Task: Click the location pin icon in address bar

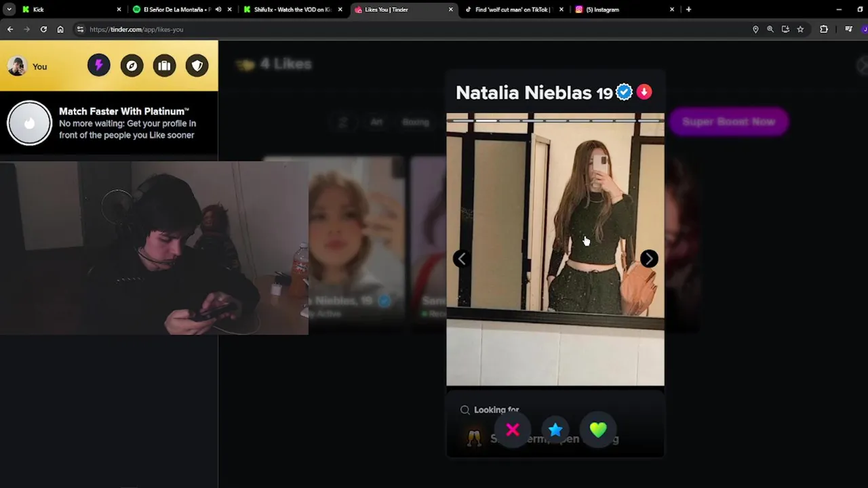Action: 755,29
